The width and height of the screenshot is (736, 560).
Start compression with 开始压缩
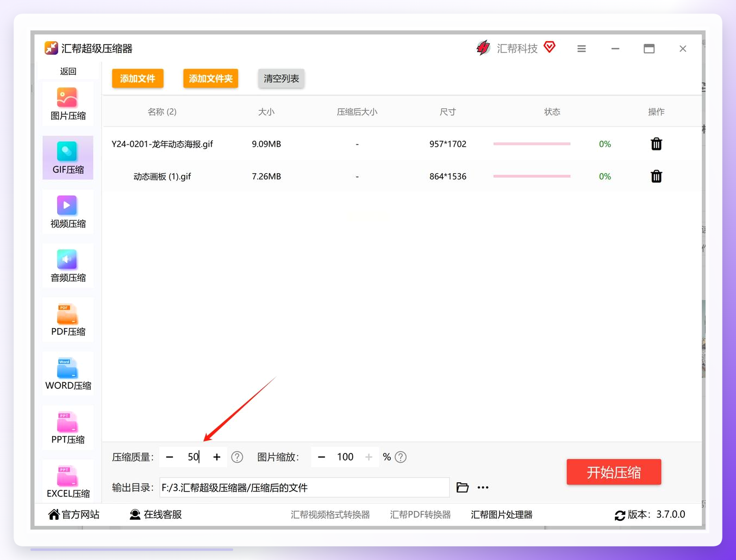coord(614,472)
